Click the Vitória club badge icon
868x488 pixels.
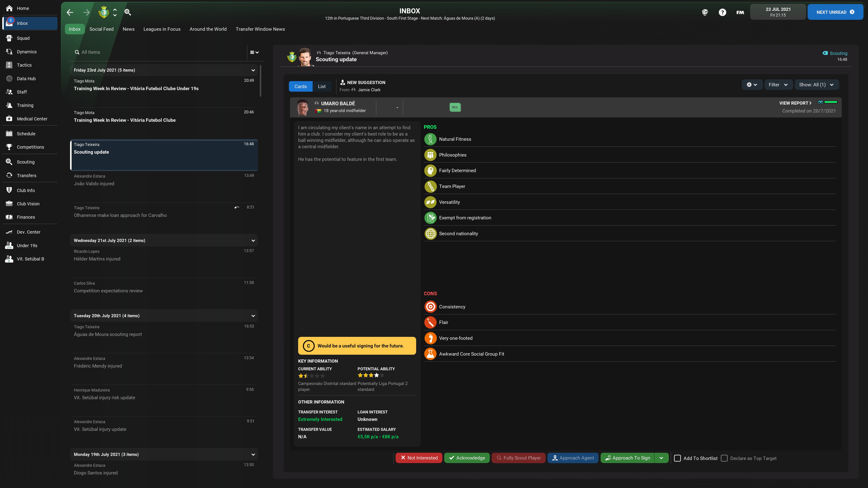coord(104,12)
